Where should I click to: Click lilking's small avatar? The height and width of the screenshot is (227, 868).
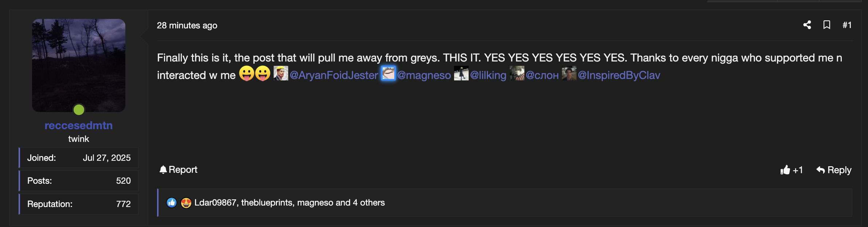click(461, 73)
